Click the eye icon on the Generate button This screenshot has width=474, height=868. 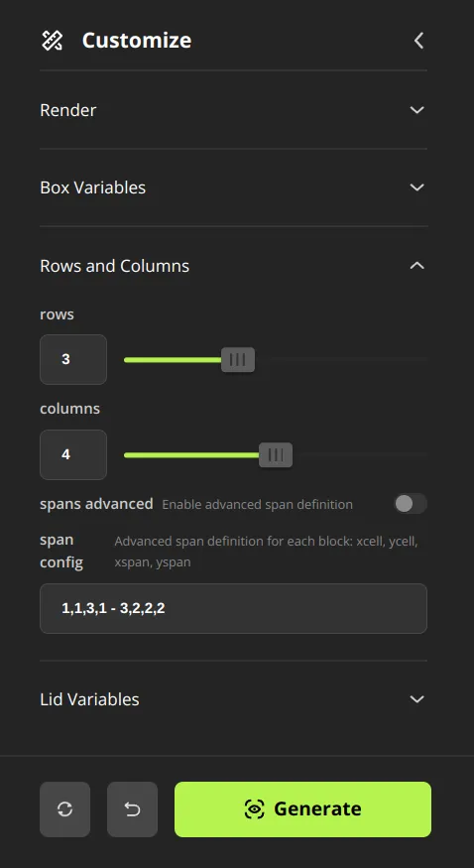[x=255, y=809]
